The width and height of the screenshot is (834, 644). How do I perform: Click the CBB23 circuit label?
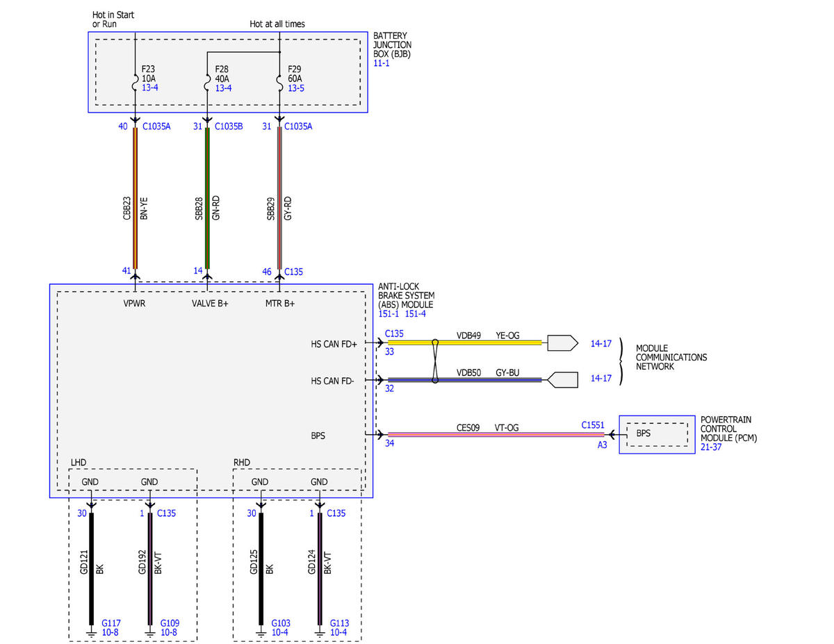tap(126, 208)
